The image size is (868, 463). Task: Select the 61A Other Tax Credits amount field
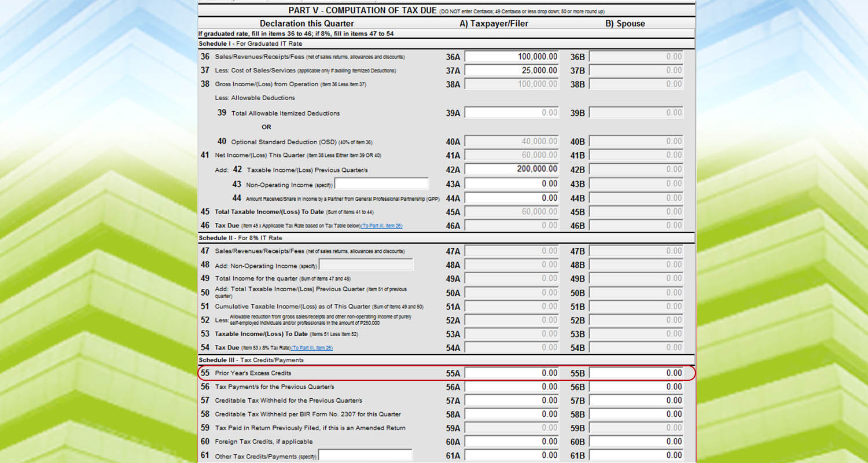pyautogui.click(x=512, y=455)
